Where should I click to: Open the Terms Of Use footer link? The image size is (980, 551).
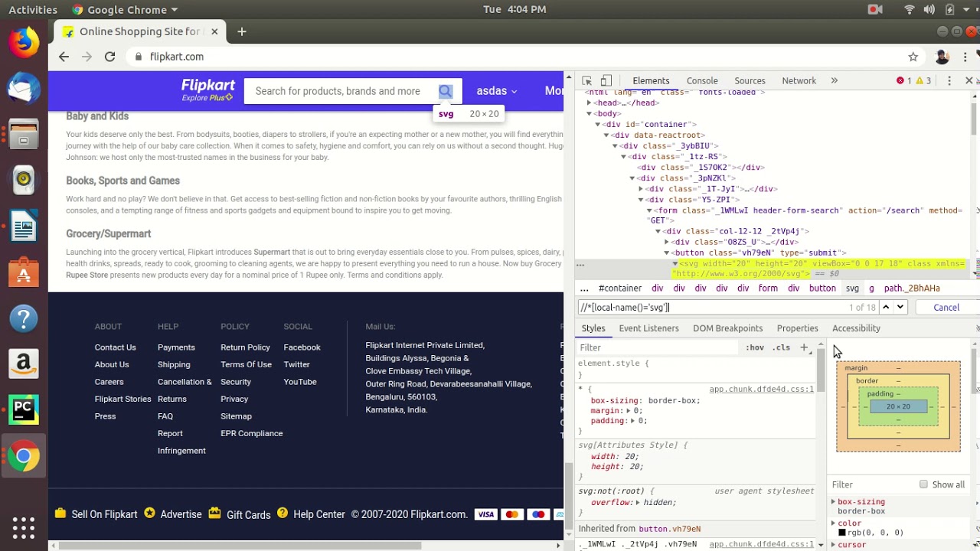(x=246, y=364)
